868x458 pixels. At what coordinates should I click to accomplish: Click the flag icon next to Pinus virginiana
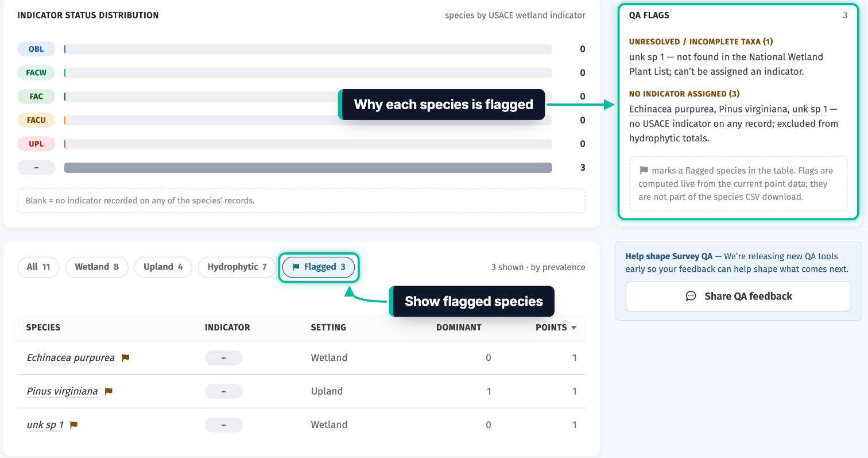click(108, 391)
